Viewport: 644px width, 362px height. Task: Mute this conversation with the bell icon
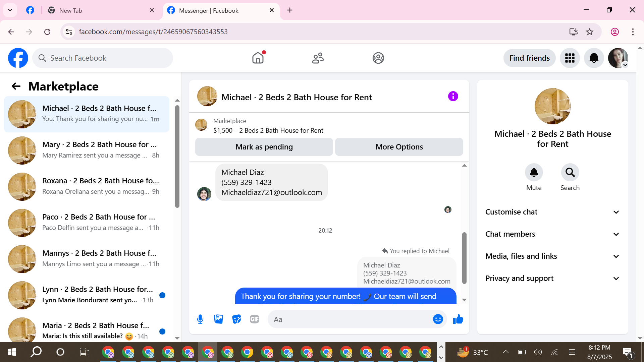534,173
